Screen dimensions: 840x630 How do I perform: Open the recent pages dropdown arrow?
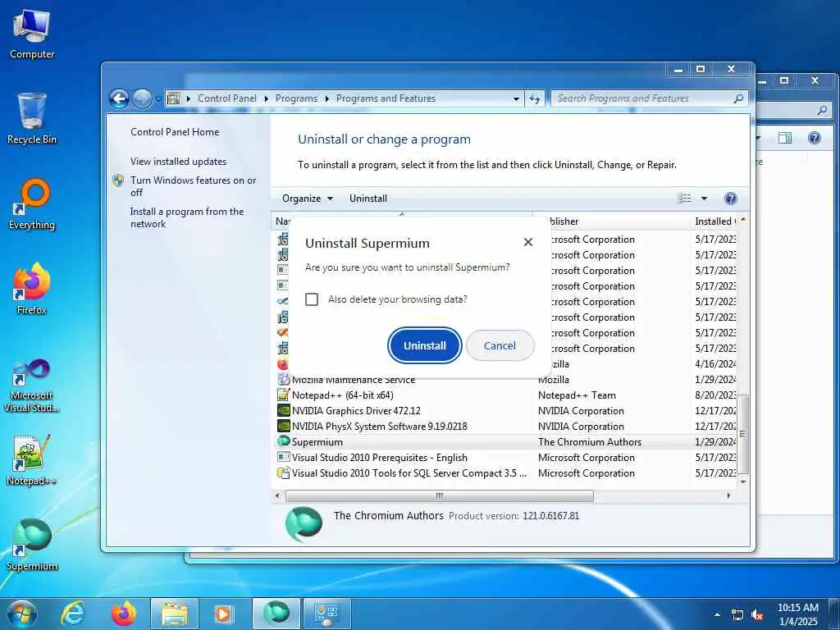coord(158,99)
